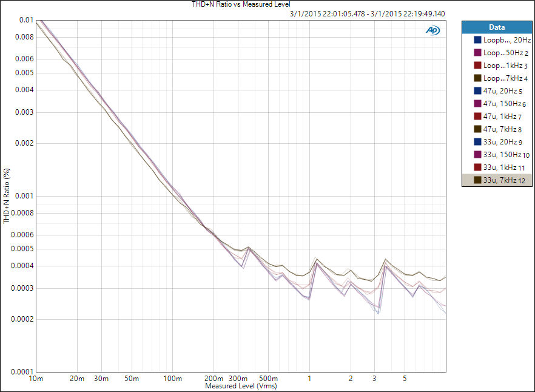Click the swatch beside 33u, 150Hz 10
The width and height of the screenshot is (535, 392).
tap(478, 155)
